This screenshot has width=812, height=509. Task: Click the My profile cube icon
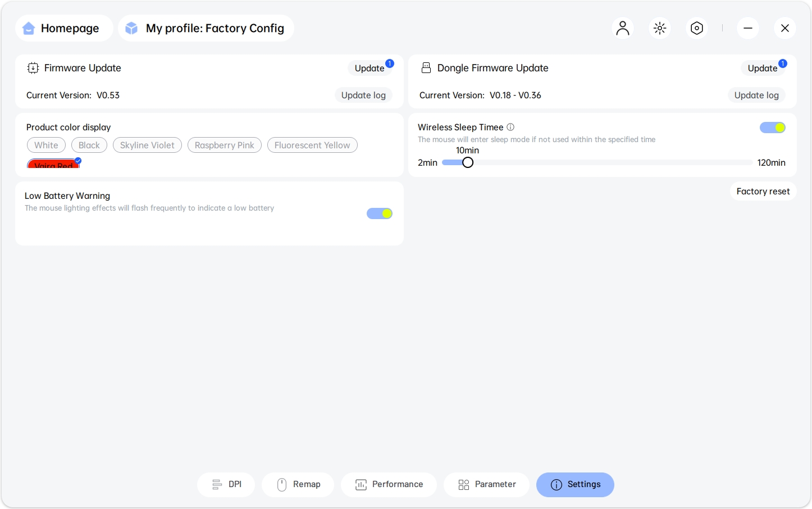[131, 28]
